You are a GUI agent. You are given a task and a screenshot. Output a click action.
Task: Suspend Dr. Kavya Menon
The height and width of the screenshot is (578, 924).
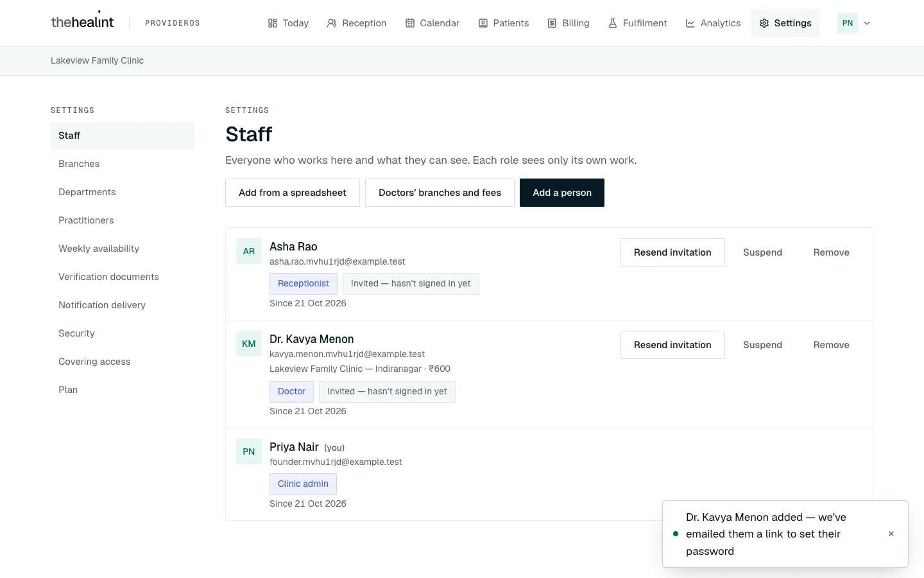(762, 345)
